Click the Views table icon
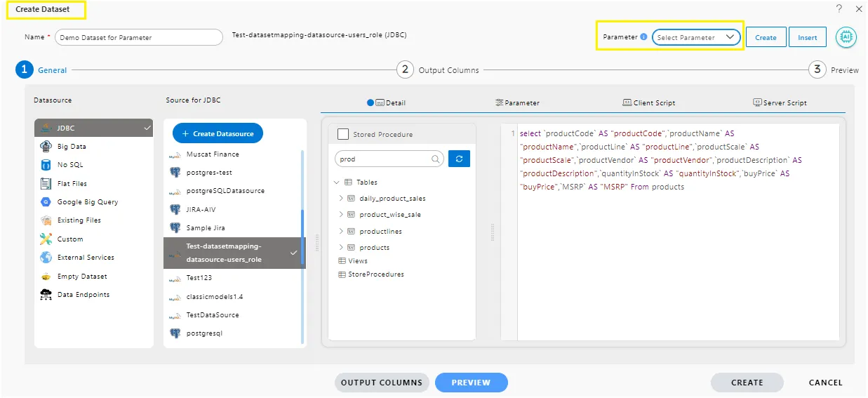This screenshot has width=868, height=398. point(342,260)
